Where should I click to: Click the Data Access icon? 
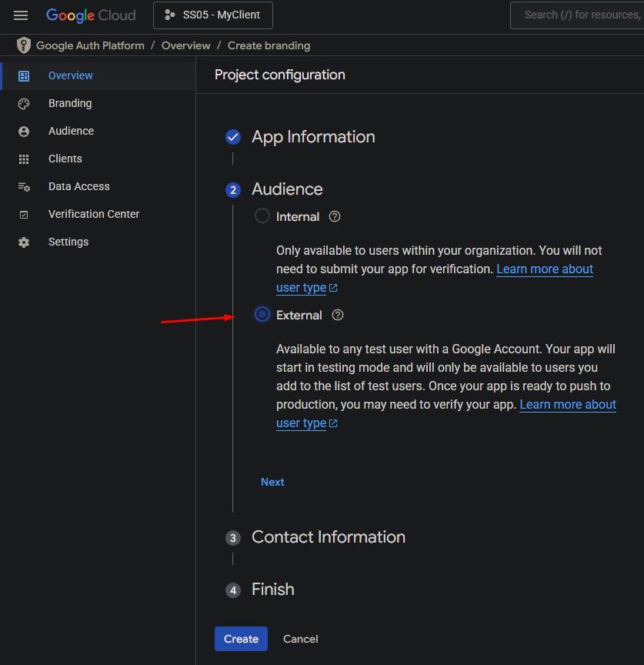[x=24, y=187]
